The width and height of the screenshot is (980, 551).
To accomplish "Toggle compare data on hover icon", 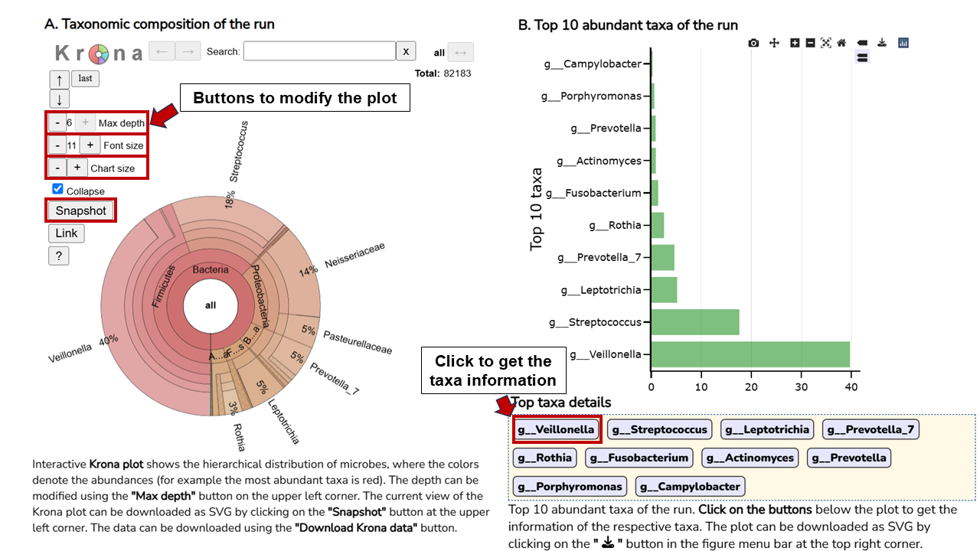I will point(862,57).
